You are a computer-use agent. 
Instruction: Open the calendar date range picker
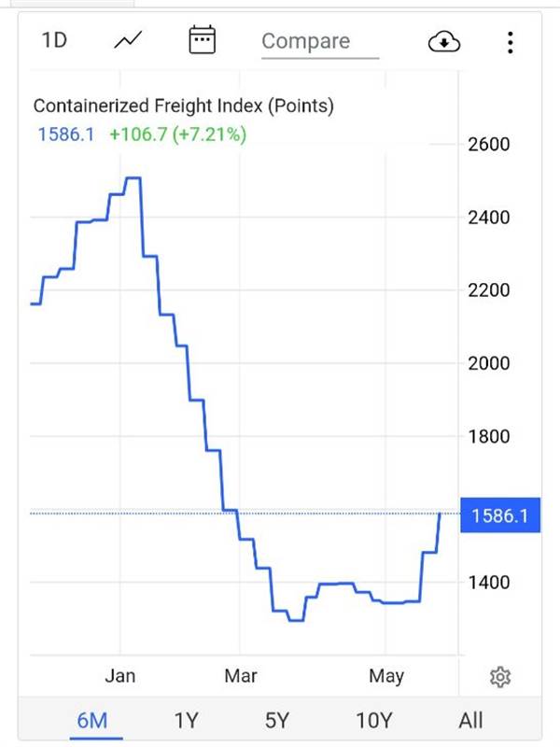point(203,40)
